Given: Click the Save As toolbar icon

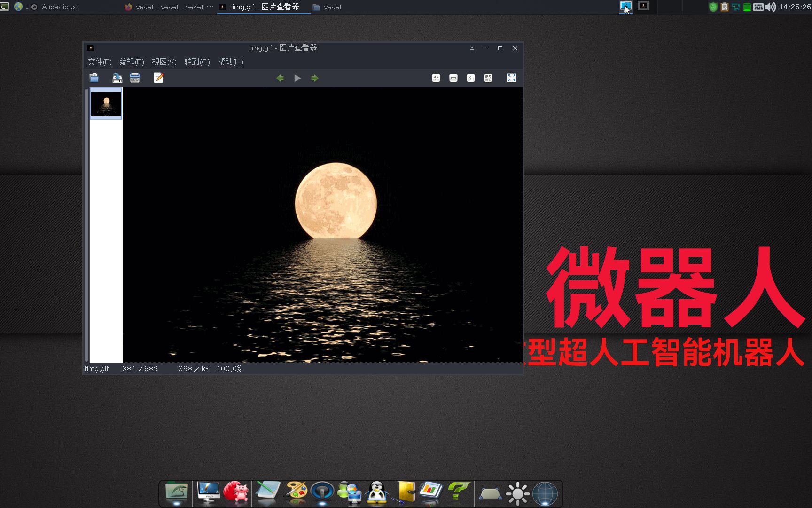Looking at the screenshot, I should tap(117, 78).
